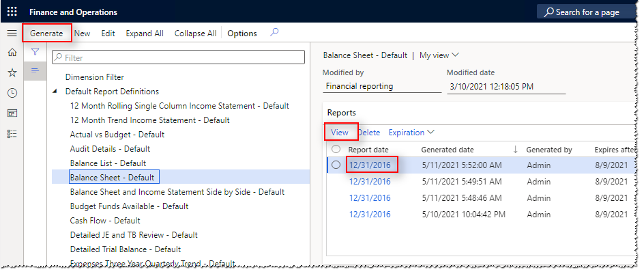Open Favorites star icon
The height and width of the screenshot is (274, 644).
click(12, 72)
